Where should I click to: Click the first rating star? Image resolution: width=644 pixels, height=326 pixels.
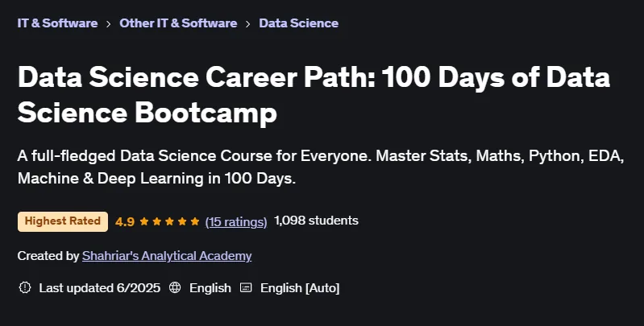(143, 222)
